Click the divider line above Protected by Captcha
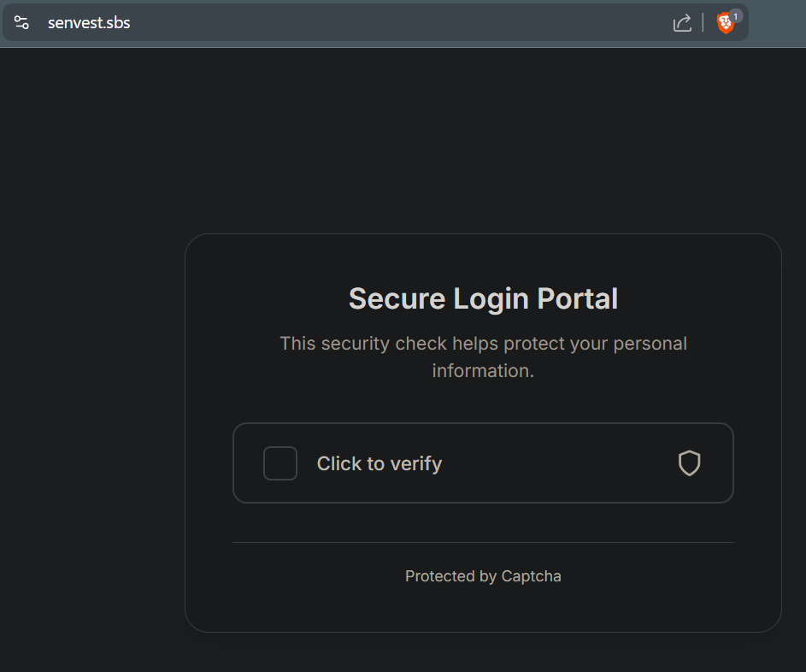 pyautogui.click(x=483, y=542)
